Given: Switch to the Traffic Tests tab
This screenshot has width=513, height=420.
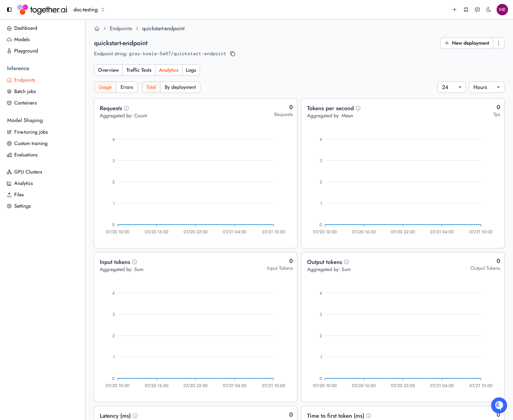Looking at the screenshot, I should [139, 70].
